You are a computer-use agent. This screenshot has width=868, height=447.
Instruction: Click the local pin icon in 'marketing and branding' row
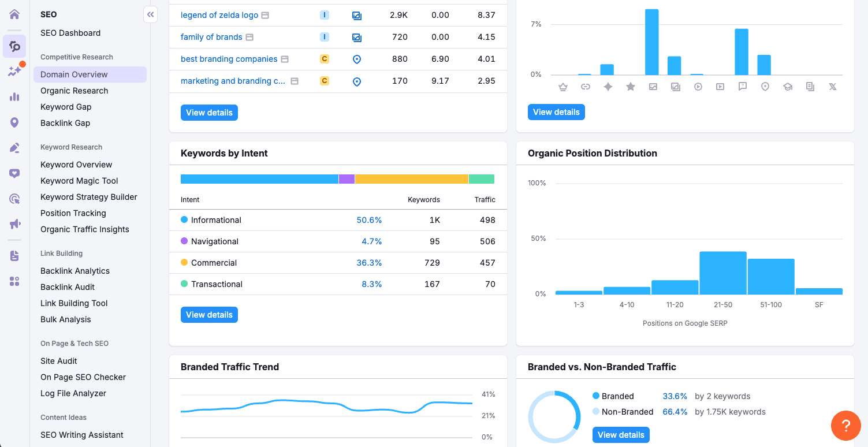point(357,81)
